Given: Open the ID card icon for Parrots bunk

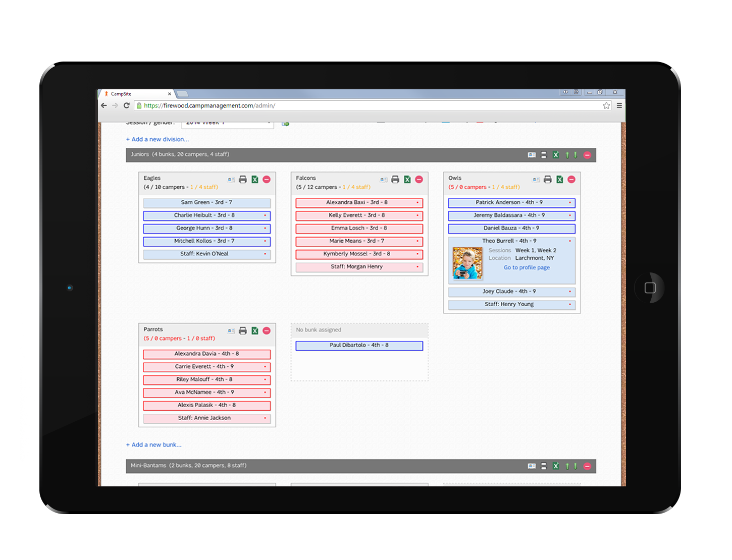Looking at the screenshot, I should point(231,331).
